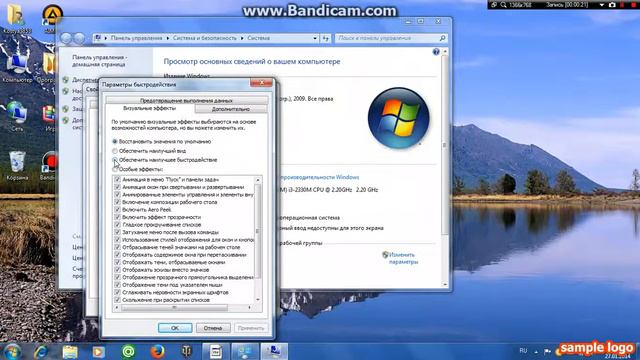Uncheck 'Гладкое прокручивание списков' checkbox
Viewport: 640px width, 360px height.
coord(117,224)
